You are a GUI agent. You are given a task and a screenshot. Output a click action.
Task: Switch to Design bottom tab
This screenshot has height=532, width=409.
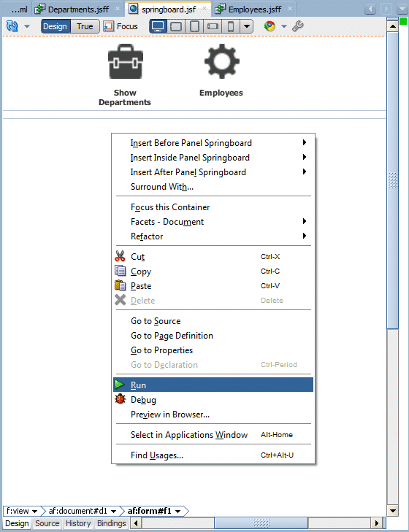point(17,523)
